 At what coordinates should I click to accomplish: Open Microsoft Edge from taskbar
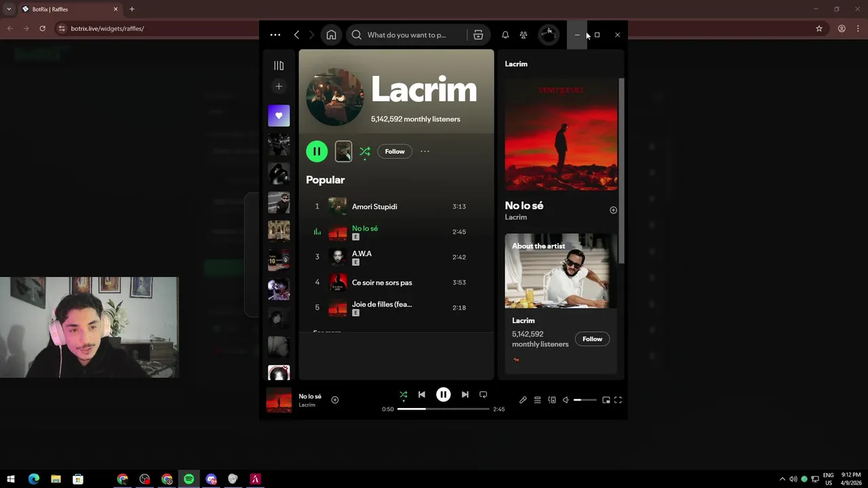coord(34,479)
